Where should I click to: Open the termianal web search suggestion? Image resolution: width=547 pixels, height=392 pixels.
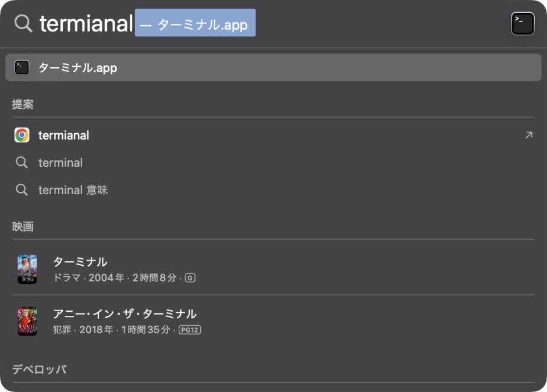pos(63,134)
